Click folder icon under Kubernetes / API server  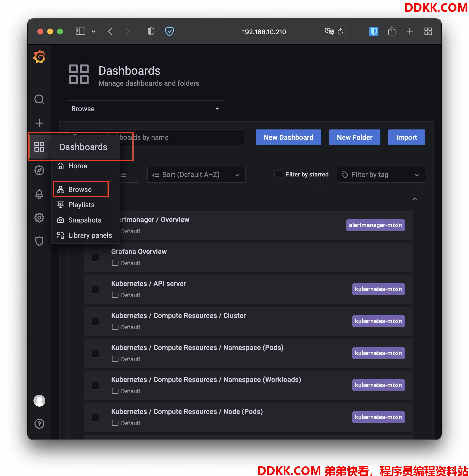[115, 295]
